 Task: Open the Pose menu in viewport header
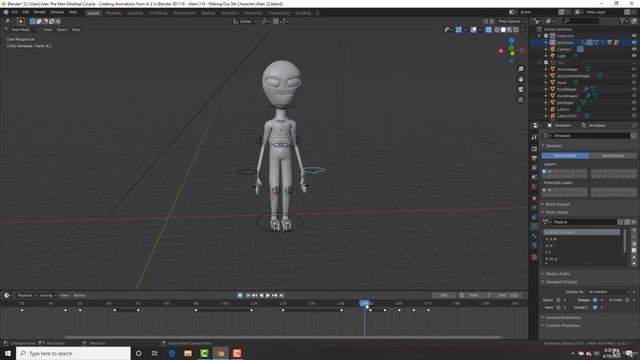pos(76,30)
